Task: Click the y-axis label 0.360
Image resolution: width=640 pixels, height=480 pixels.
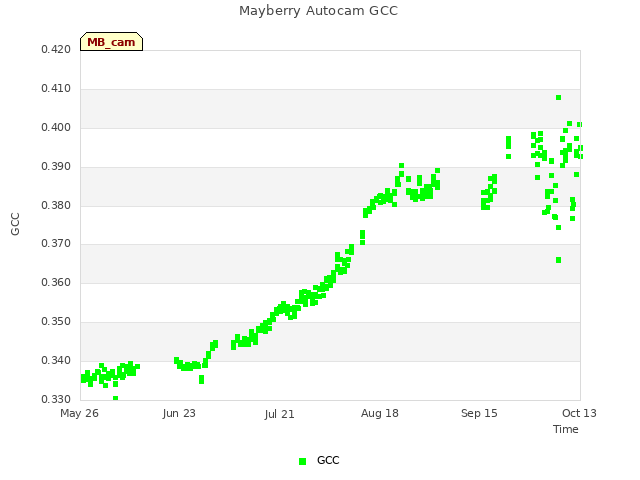Action: click(56, 282)
